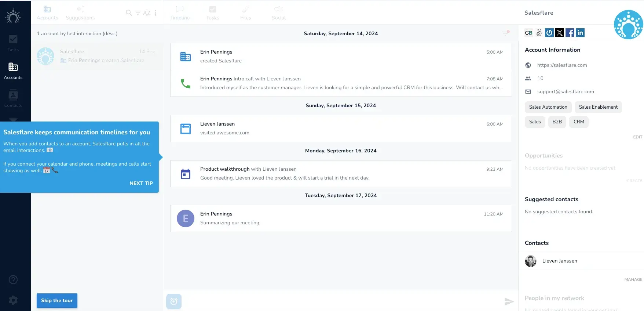Image resolution: width=644 pixels, height=311 pixels.
Task: Click the Skip the tour button
Action: (57, 301)
